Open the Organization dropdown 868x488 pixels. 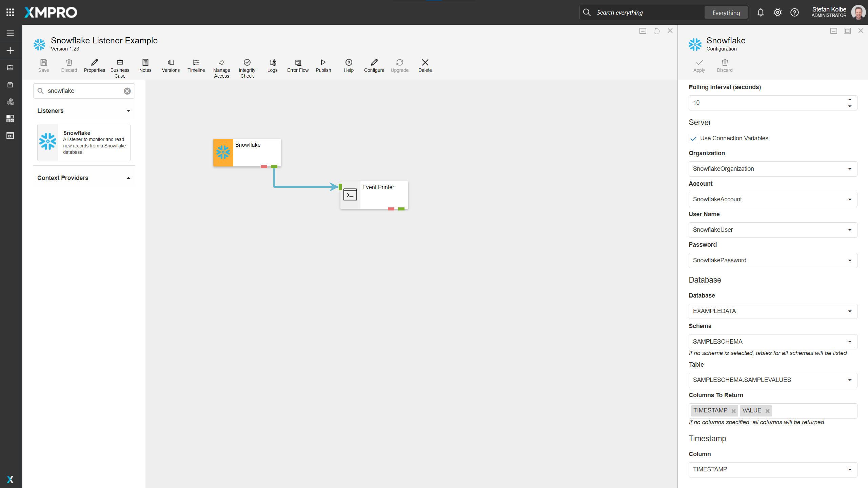coord(850,169)
